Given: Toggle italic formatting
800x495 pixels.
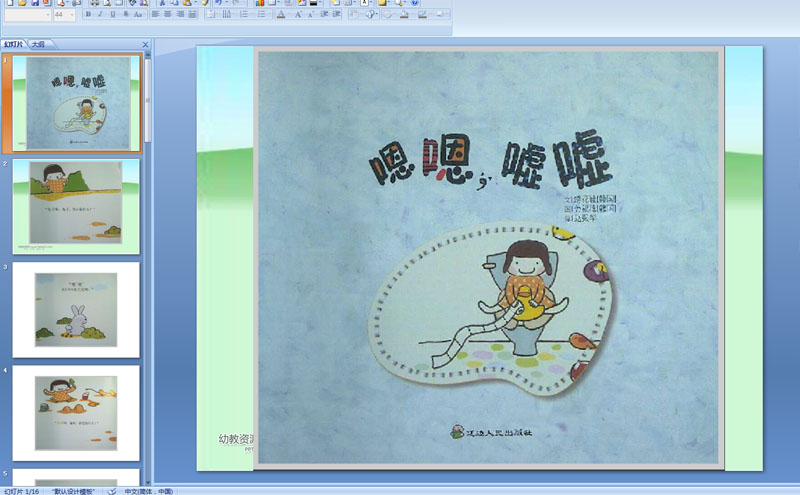Looking at the screenshot, I should click(101, 14).
